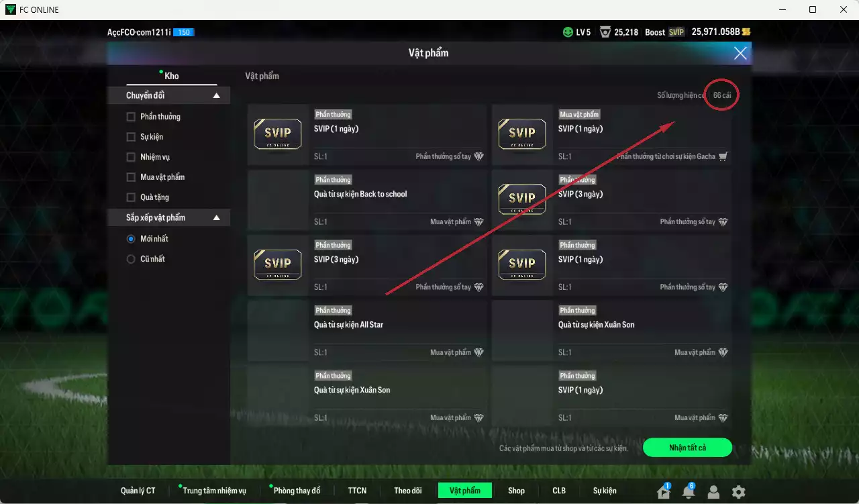
Task: Check the Sự kiện filter box
Action: [x=131, y=137]
